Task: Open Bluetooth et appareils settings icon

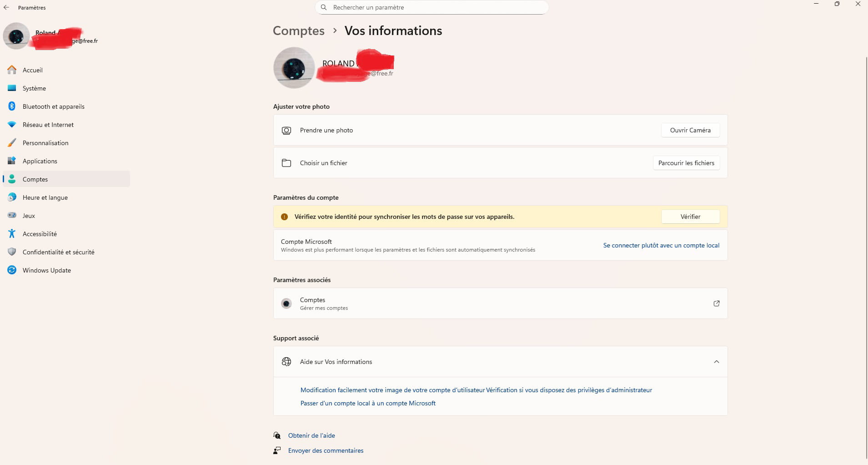Action: coord(12,106)
